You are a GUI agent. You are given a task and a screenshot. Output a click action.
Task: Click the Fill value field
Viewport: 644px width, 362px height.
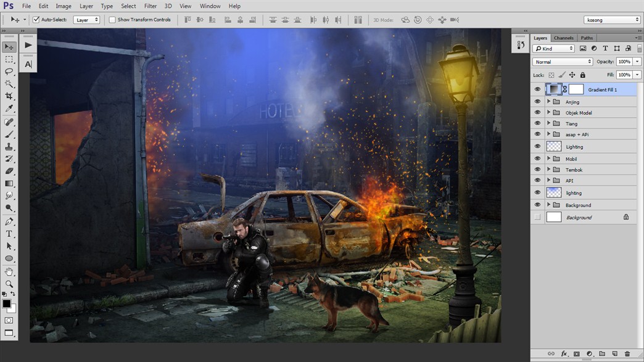(624, 75)
